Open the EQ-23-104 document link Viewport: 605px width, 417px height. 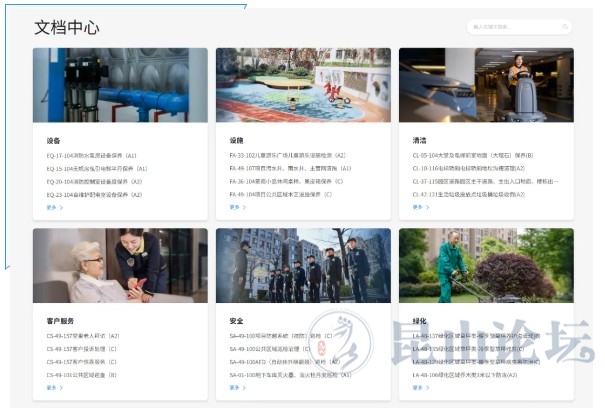[93, 194]
